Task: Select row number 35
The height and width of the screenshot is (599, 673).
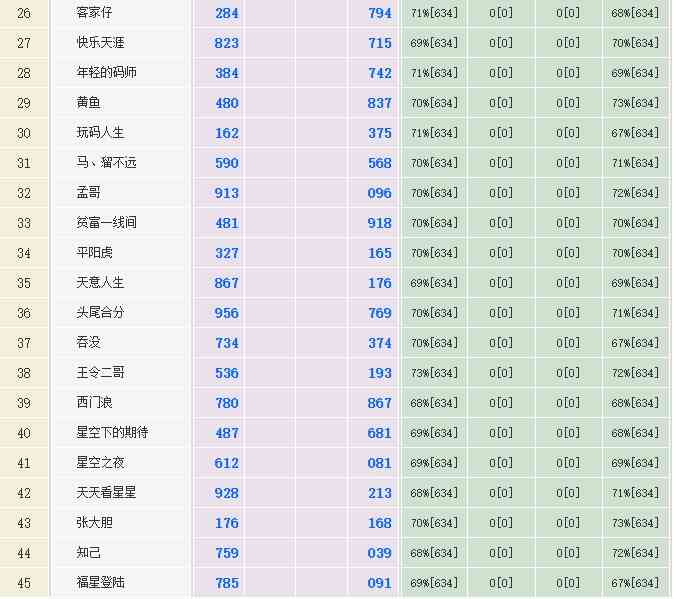Action: tap(24, 283)
